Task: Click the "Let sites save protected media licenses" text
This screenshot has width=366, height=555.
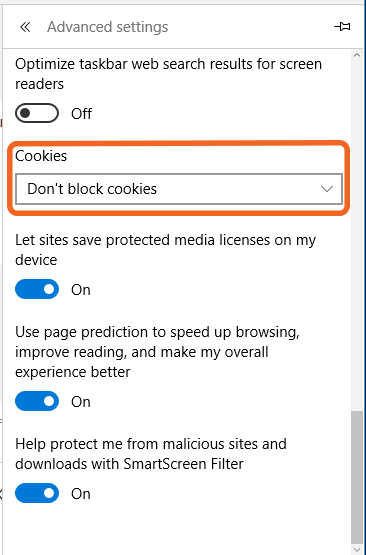Action: 165,250
